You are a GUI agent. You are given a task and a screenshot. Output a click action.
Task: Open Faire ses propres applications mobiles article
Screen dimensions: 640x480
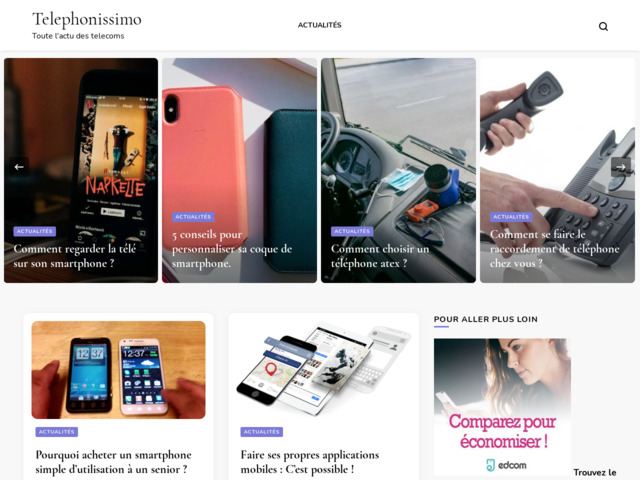click(x=310, y=462)
